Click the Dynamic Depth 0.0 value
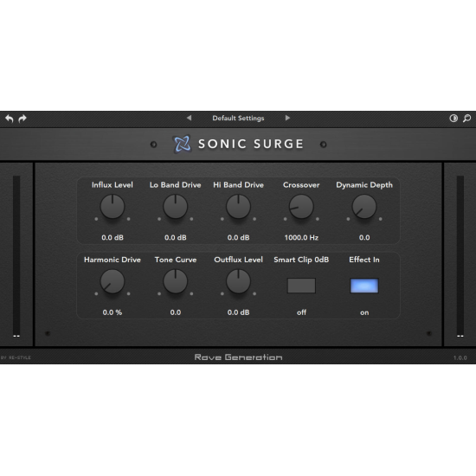This screenshot has height=476, width=476. [x=364, y=238]
